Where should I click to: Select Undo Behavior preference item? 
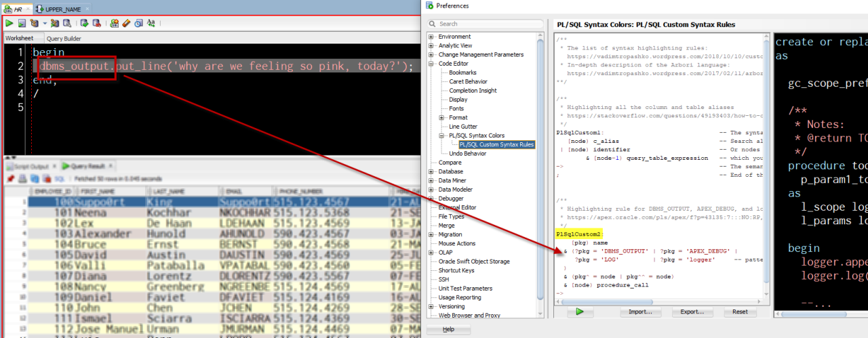click(x=467, y=153)
